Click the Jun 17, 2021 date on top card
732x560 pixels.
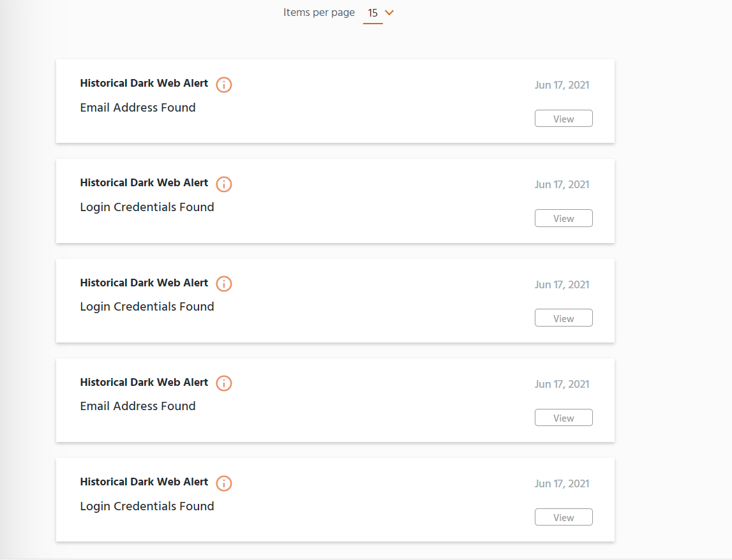(x=562, y=85)
